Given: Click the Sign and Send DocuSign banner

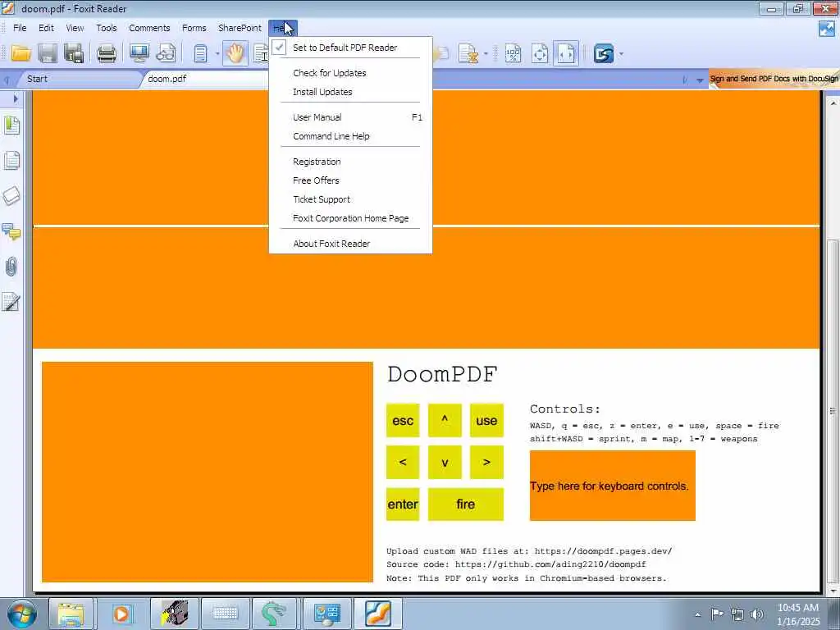Looking at the screenshot, I should point(774,79).
